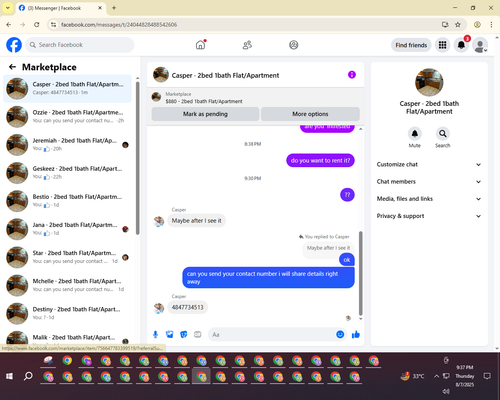This screenshot has width=500, height=400.
Task: Search in conversation magnifier icon
Action: pos(443,134)
